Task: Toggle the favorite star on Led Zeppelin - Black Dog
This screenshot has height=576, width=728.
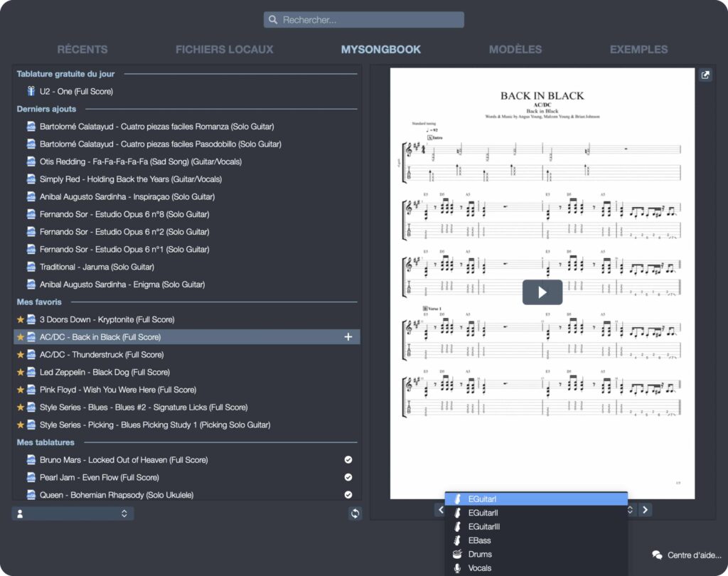Action: (21, 372)
